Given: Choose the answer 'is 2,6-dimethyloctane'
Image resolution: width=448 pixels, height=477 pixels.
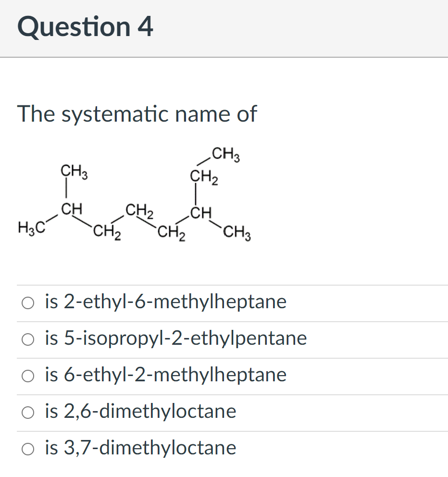Looking at the screenshot, I should pyautogui.click(x=140, y=412).
